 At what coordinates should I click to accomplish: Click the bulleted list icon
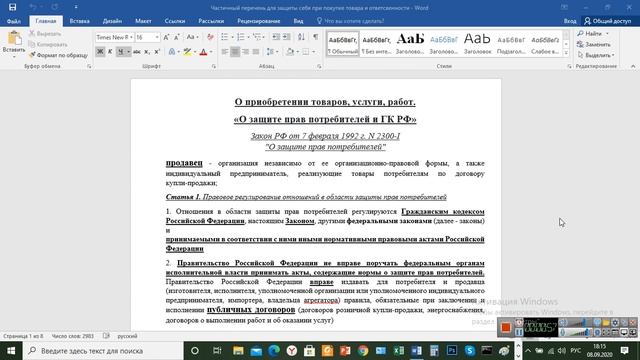[224, 37]
